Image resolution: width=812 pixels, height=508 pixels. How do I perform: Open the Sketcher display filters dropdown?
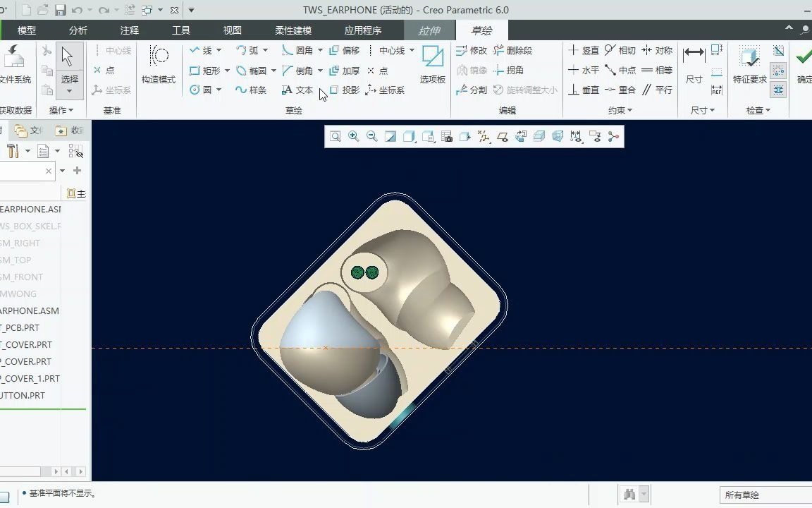tap(576, 136)
